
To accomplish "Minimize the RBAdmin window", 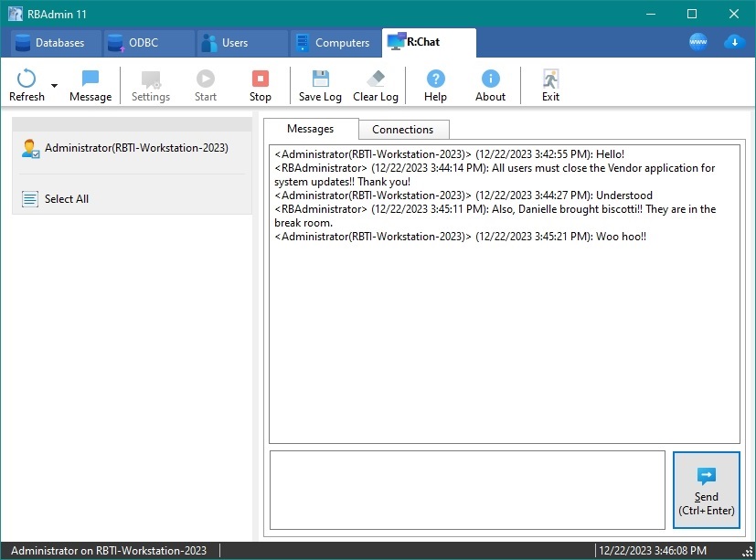I will tap(651, 14).
